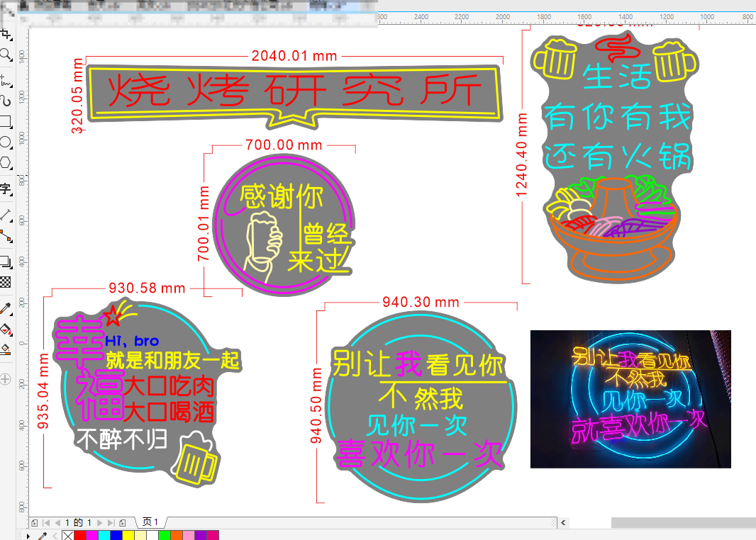The width and height of the screenshot is (756, 540).
Task: Add a page after the last page
Action: tap(123, 523)
